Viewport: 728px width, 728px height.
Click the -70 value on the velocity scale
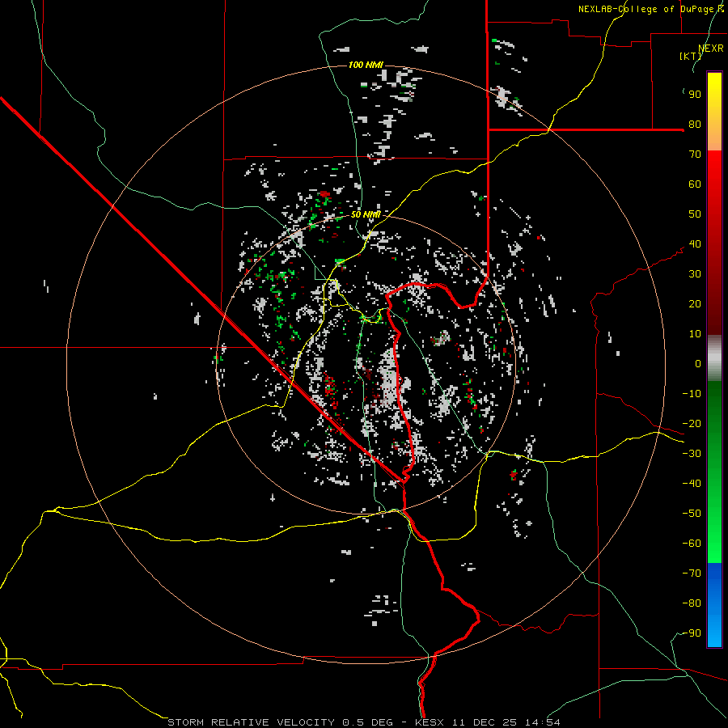coord(692,573)
